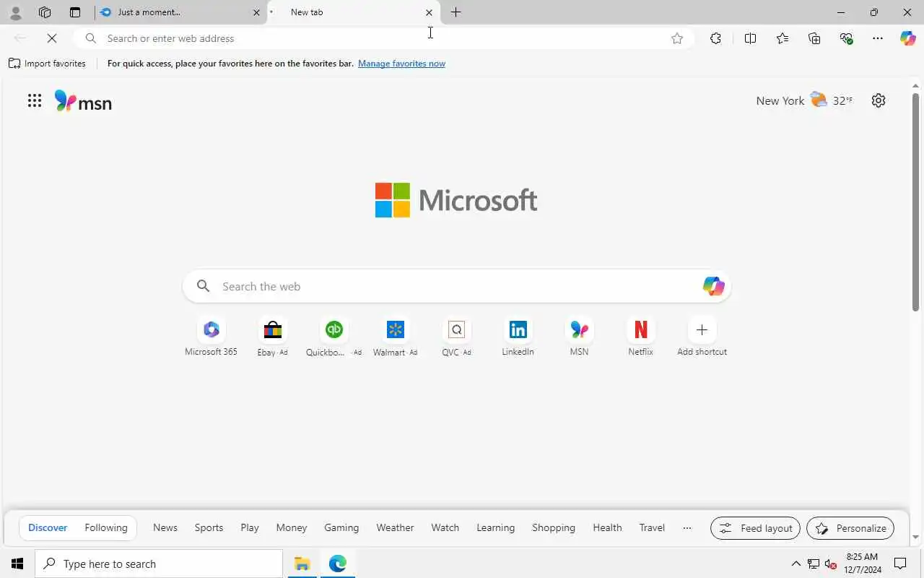Viewport: 924px width, 578px height.
Task: Open the QVC shortcut
Action: tap(456, 337)
